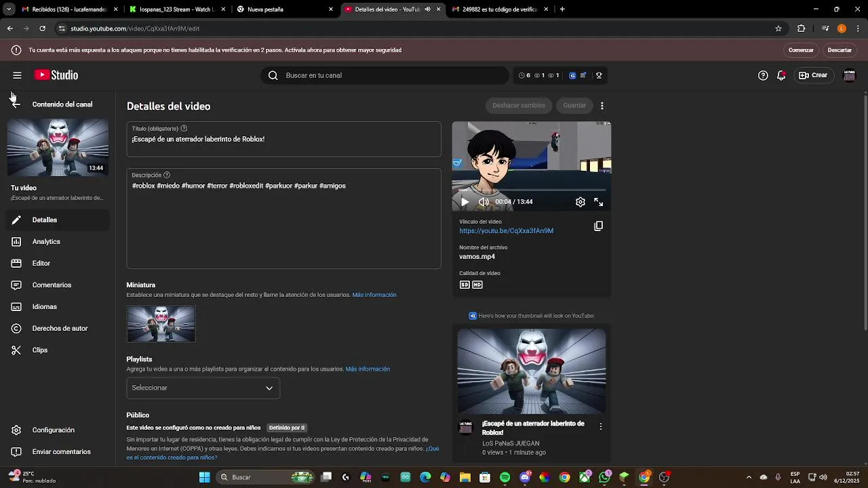Focus the Buscar en tu canal search box
Screen dimensions: 868x488
click(x=384, y=75)
